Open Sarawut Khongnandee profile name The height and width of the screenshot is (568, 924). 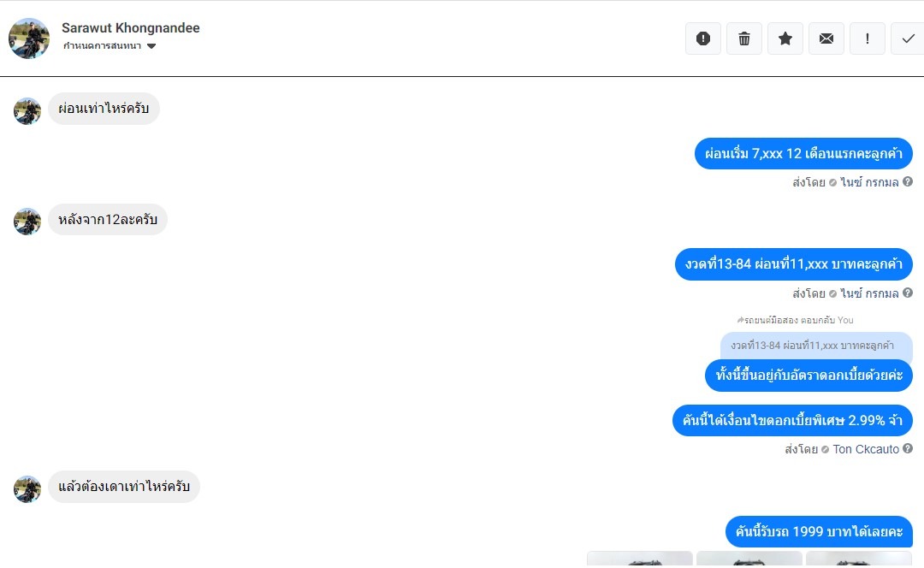[131, 27]
